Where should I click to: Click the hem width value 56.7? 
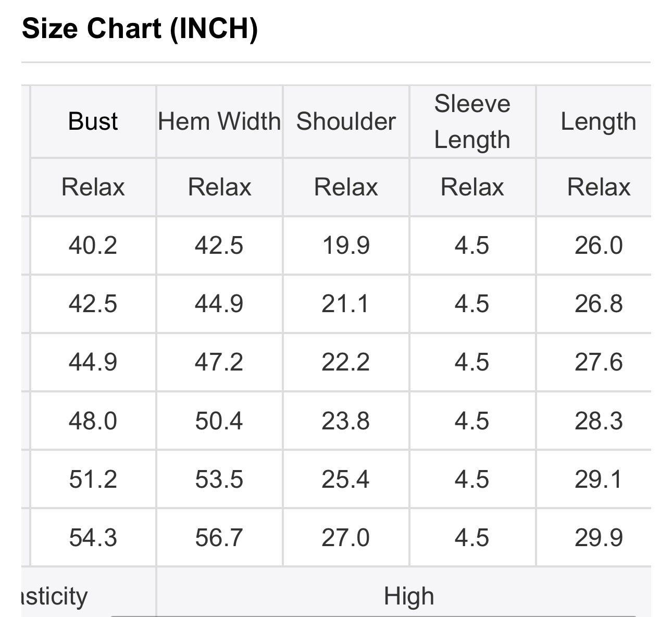pyautogui.click(x=219, y=537)
